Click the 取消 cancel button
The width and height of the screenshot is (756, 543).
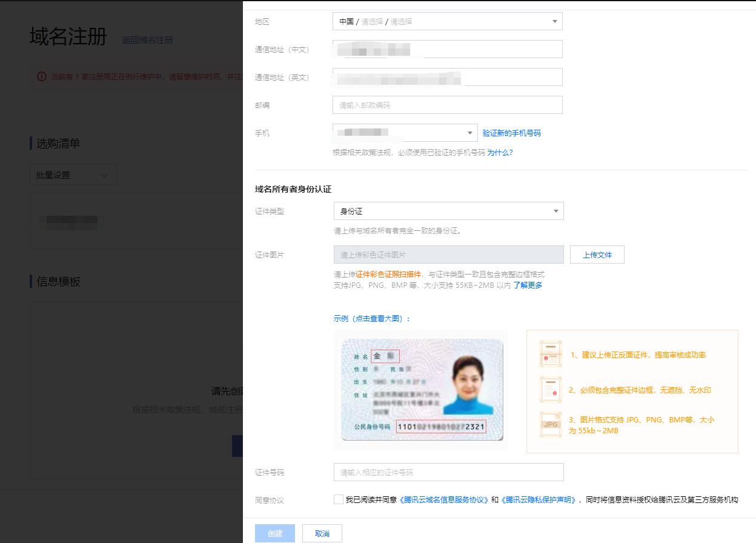(322, 533)
